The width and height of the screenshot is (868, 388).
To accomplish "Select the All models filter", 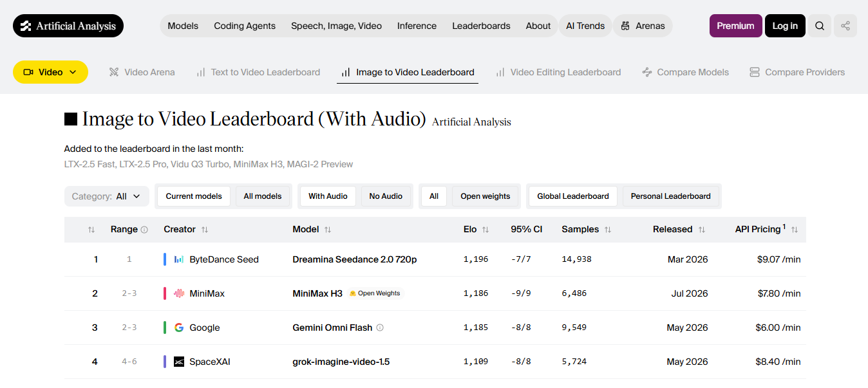I will point(263,196).
